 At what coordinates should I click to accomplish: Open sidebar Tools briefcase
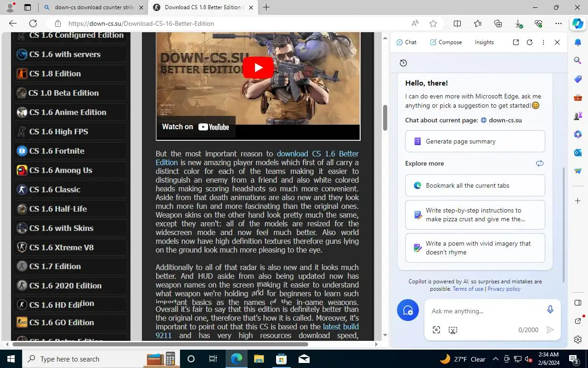click(578, 98)
